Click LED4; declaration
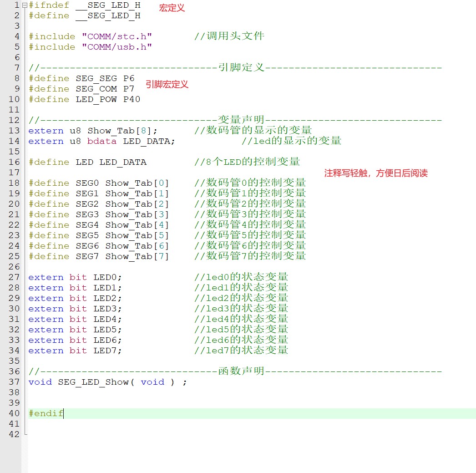The width and height of the screenshot is (476, 473). click(107, 319)
